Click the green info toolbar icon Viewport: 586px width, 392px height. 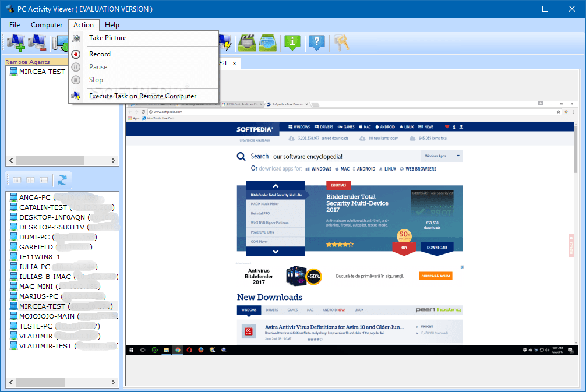click(x=292, y=43)
